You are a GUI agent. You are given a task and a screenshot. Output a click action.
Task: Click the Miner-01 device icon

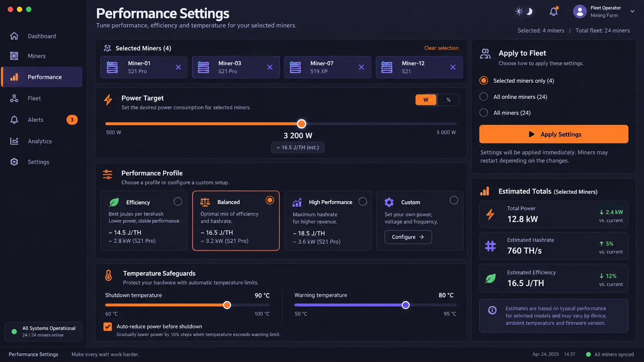(x=112, y=67)
